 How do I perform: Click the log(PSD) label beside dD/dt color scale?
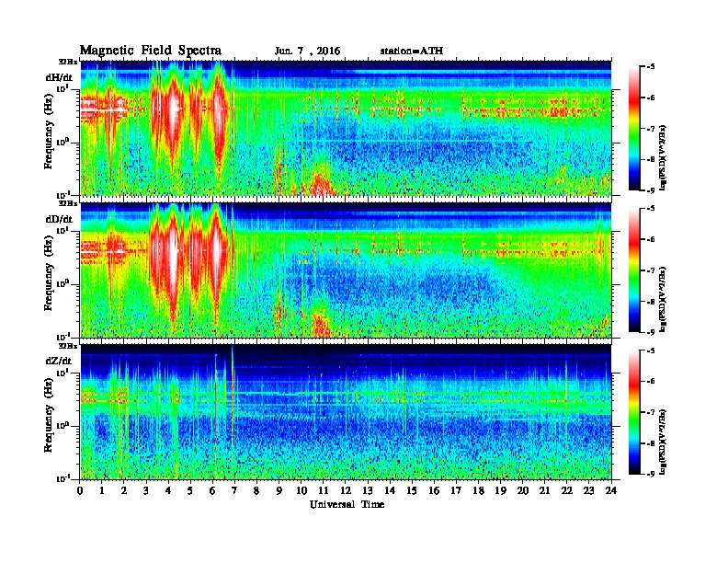point(663,299)
